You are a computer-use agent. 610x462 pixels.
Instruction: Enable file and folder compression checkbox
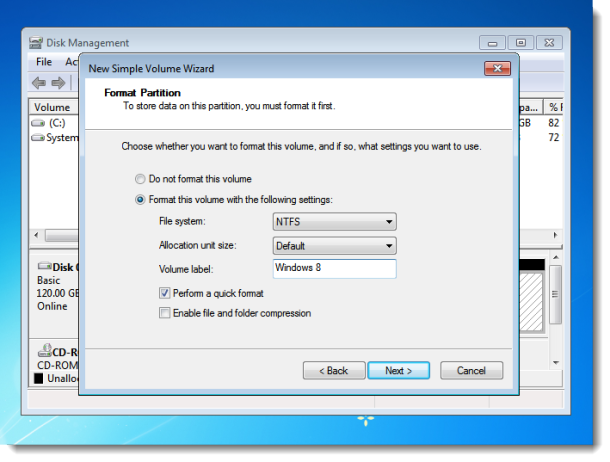tap(165, 313)
